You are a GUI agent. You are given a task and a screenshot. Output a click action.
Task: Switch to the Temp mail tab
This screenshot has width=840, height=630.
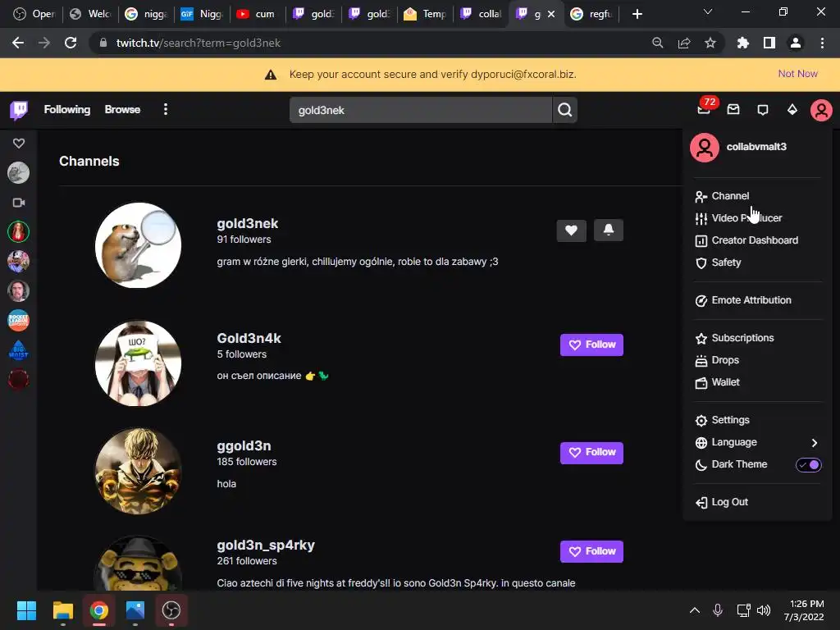coord(425,14)
